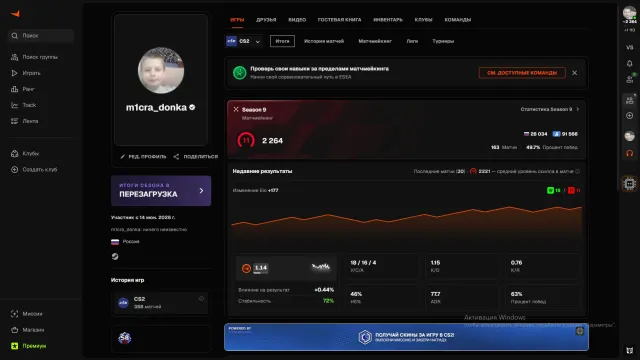This screenshot has width=640, height=360.
Task: Open the Ранг rank icon
Action: click(15, 89)
